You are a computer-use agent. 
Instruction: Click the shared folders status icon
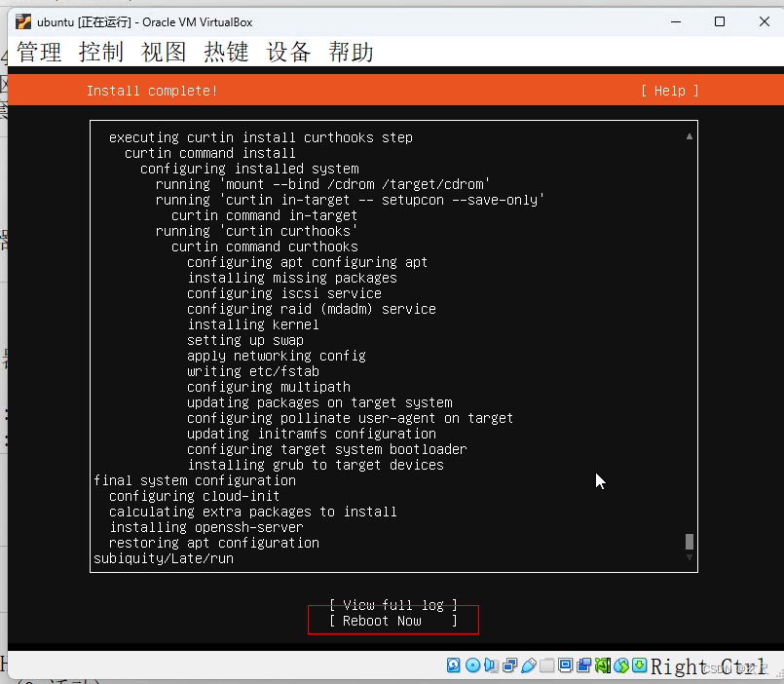pos(546,665)
